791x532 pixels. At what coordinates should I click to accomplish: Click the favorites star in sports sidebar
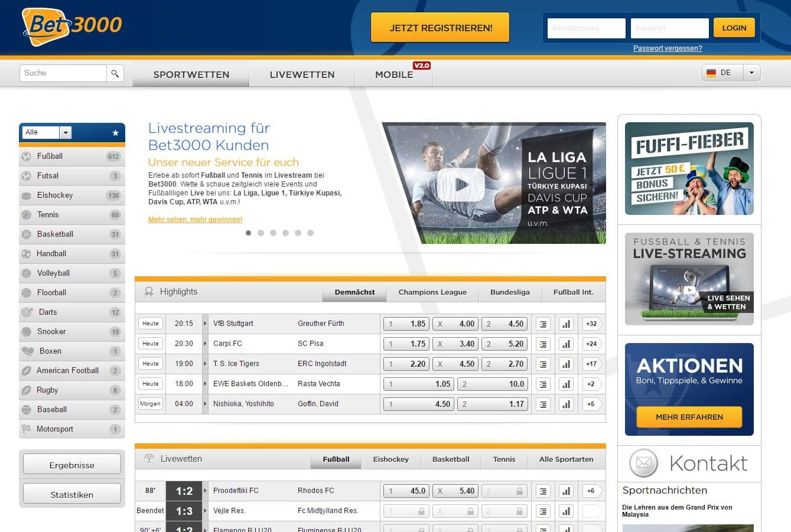click(x=116, y=133)
